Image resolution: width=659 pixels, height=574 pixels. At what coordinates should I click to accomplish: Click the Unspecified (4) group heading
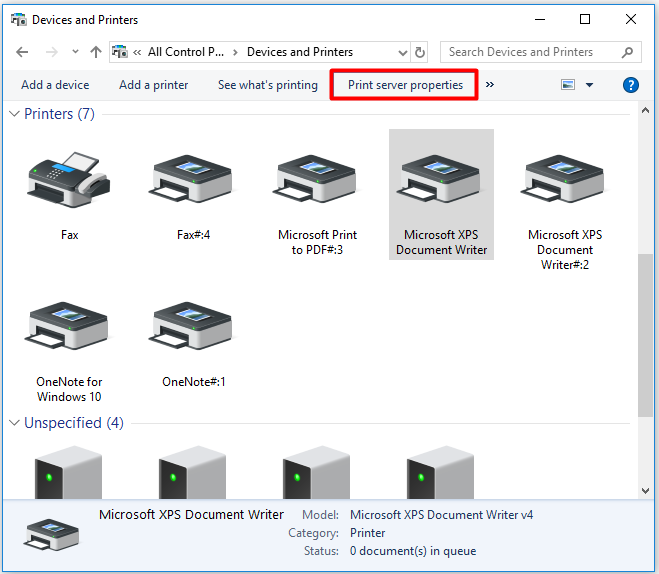point(74,423)
